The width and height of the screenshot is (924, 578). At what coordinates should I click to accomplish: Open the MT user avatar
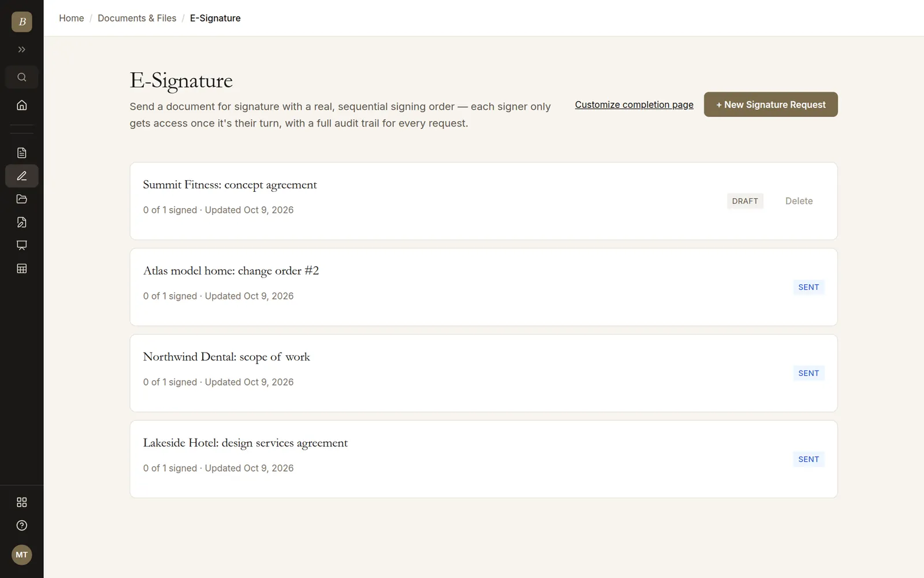[22, 555]
